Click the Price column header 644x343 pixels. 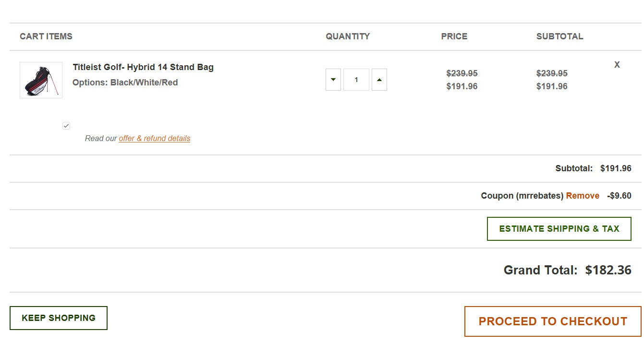coord(454,36)
